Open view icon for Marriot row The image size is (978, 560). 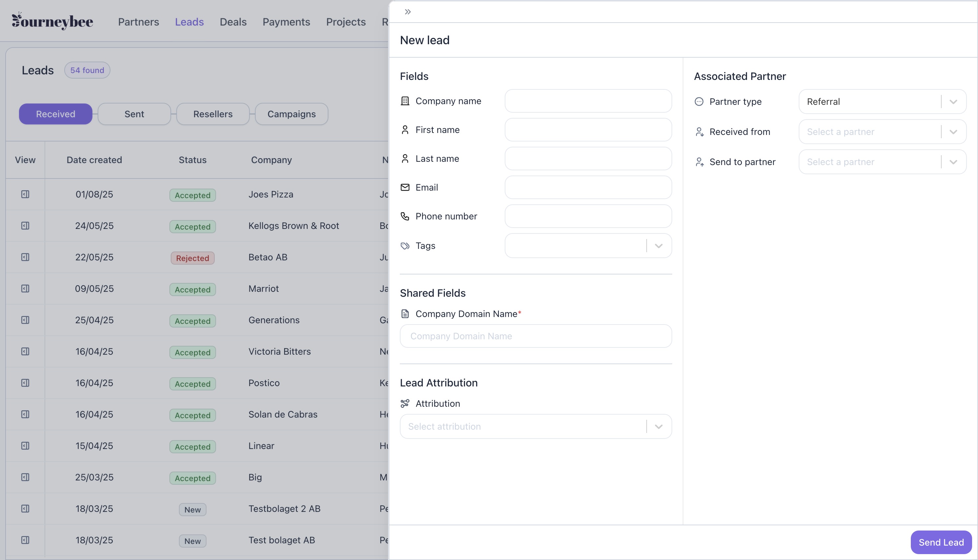point(25,289)
